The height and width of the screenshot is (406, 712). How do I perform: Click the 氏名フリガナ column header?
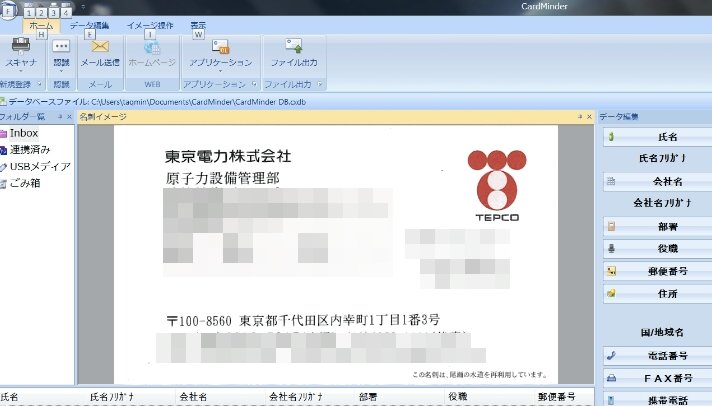[131, 396]
